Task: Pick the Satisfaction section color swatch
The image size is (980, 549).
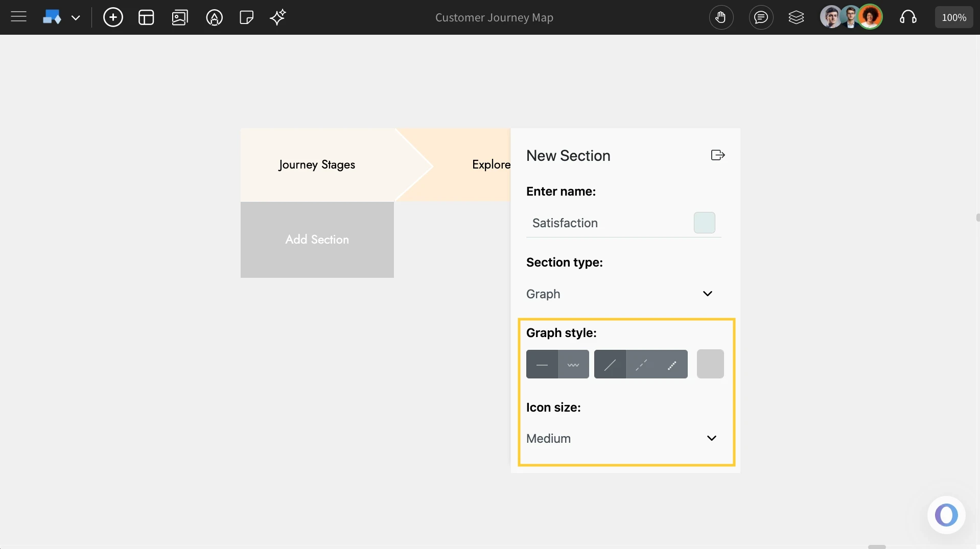Action: tap(704, 223)
